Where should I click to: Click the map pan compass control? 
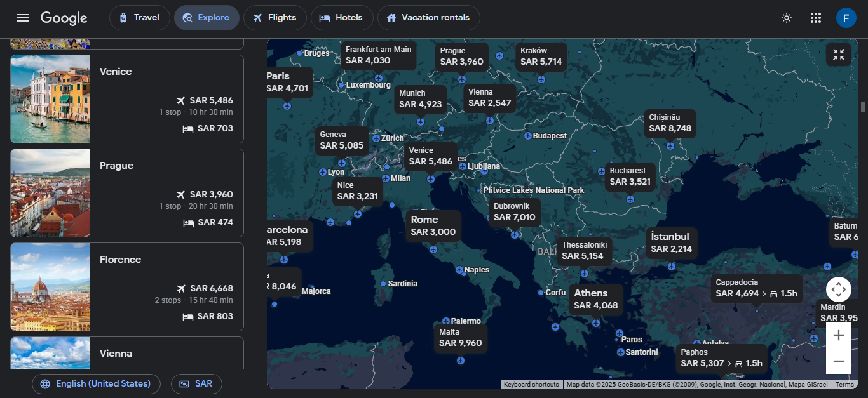pos(838,289)
